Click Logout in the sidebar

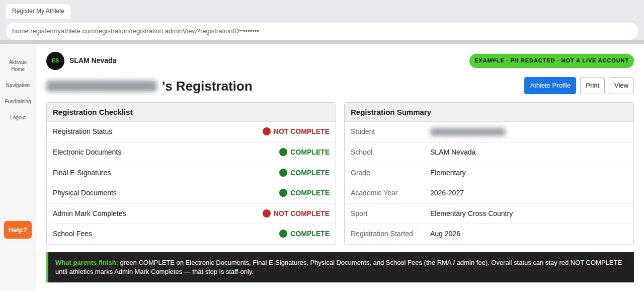[x=18, y=117]
